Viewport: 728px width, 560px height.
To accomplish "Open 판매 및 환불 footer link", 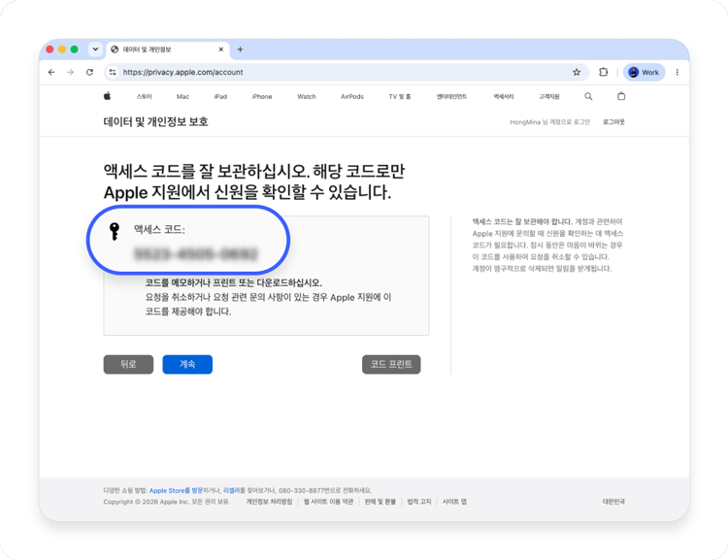I will click(x=381, y=502).
